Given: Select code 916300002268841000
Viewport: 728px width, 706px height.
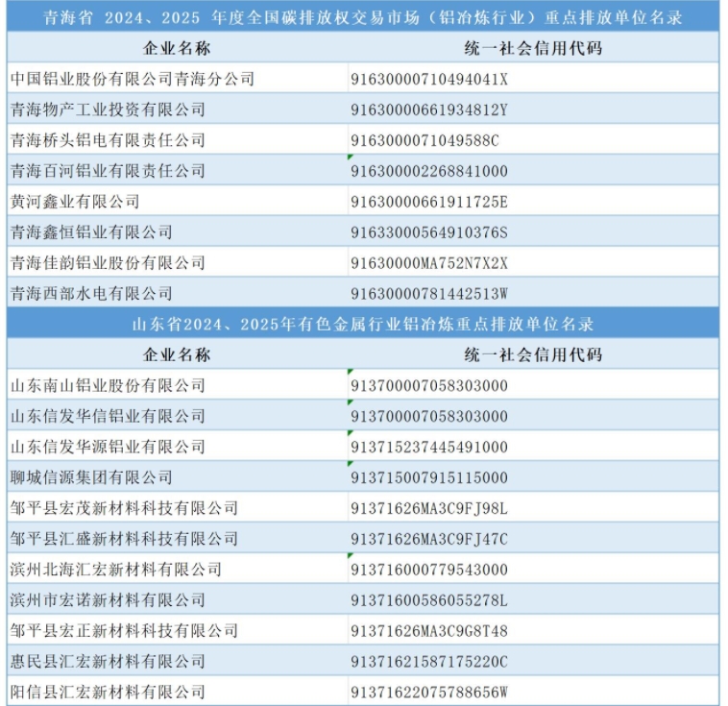Looking at the screenshot, I should [x=533, y=170].
